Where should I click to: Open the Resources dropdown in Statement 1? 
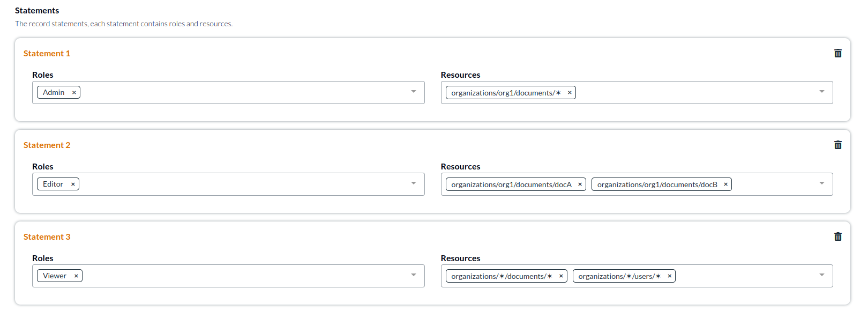pos(822,92)
